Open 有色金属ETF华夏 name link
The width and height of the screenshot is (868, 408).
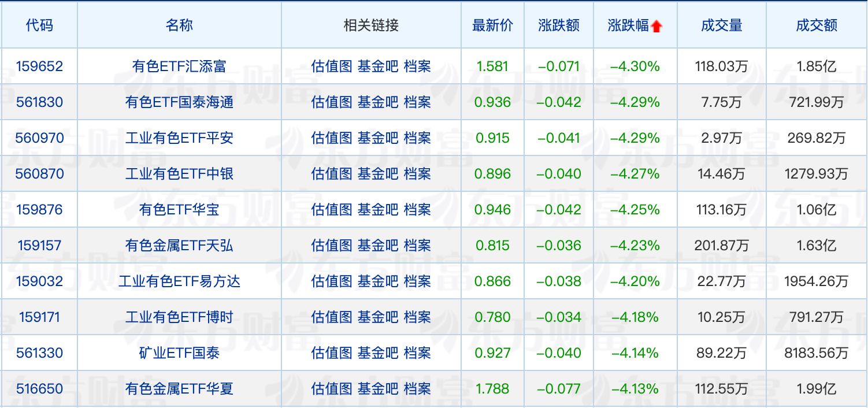tap(179, 389)
